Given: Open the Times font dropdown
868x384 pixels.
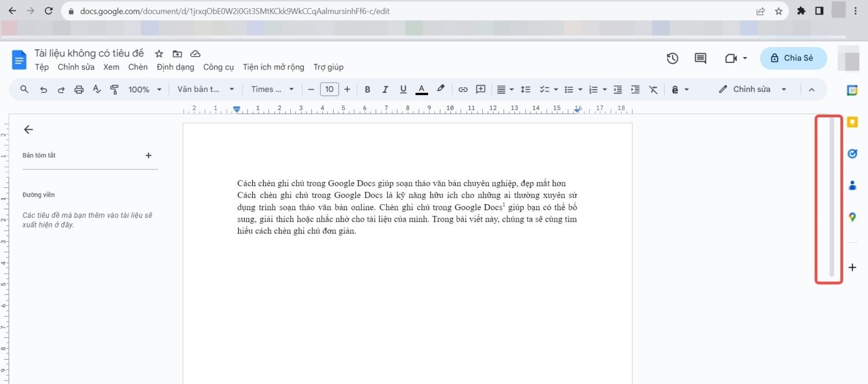Looking at the screenshot, I should (272, 90).
